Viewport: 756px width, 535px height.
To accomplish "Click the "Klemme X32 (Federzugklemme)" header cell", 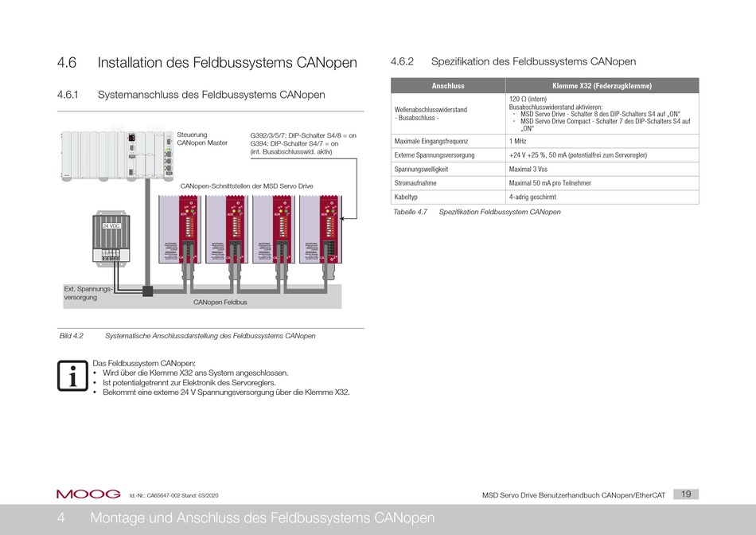I will click(602, 85).
